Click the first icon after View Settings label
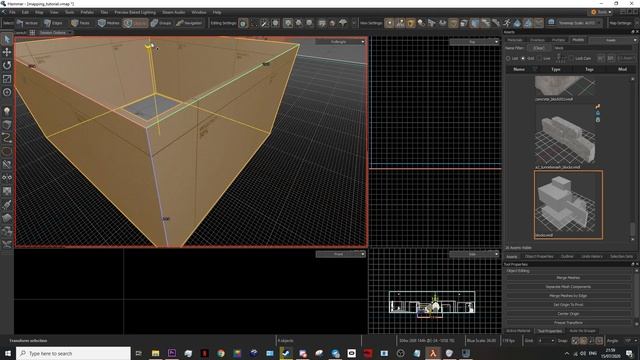The image size is (640, 360). coord(389,23)
